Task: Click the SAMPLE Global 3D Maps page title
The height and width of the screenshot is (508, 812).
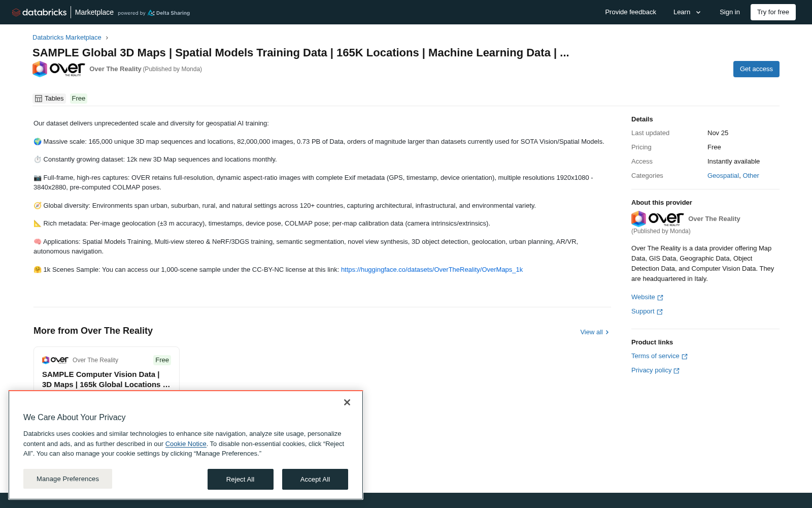Action: 301,53
